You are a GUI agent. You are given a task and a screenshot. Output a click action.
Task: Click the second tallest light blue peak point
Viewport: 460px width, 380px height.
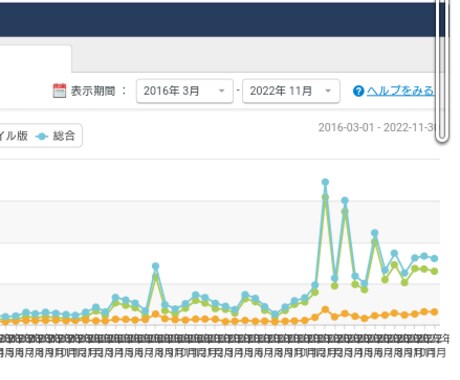[345, 201]
